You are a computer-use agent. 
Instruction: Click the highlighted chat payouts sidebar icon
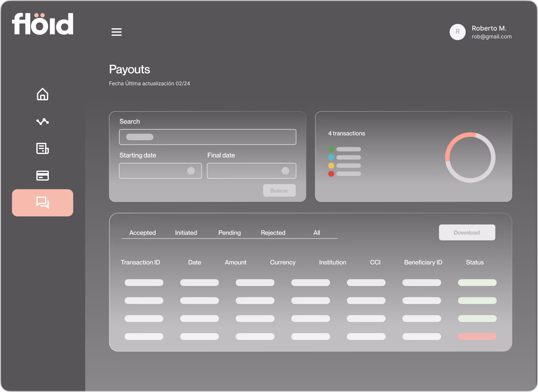[43, 203]
